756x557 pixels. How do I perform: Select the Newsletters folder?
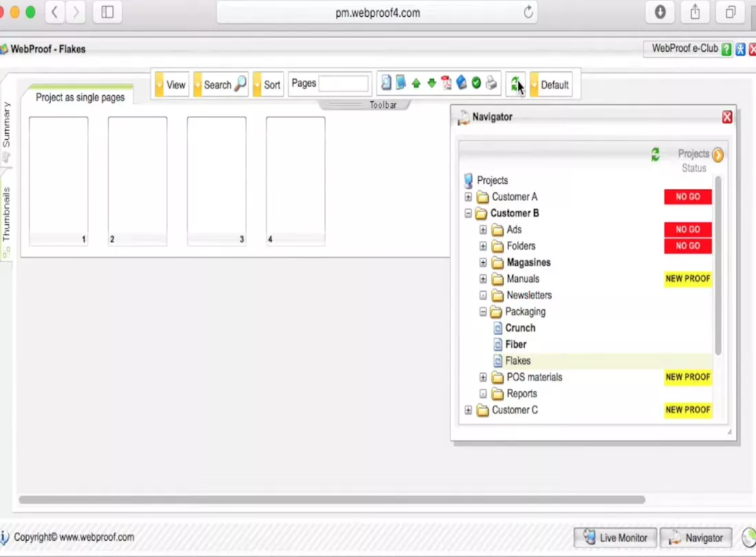pyautogui.click(x=529, y=295)
